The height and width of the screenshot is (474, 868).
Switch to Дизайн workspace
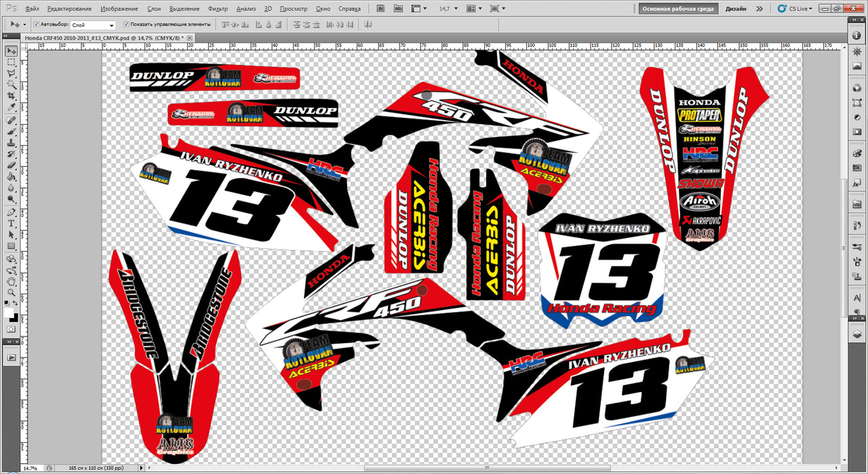click(736, 9)
